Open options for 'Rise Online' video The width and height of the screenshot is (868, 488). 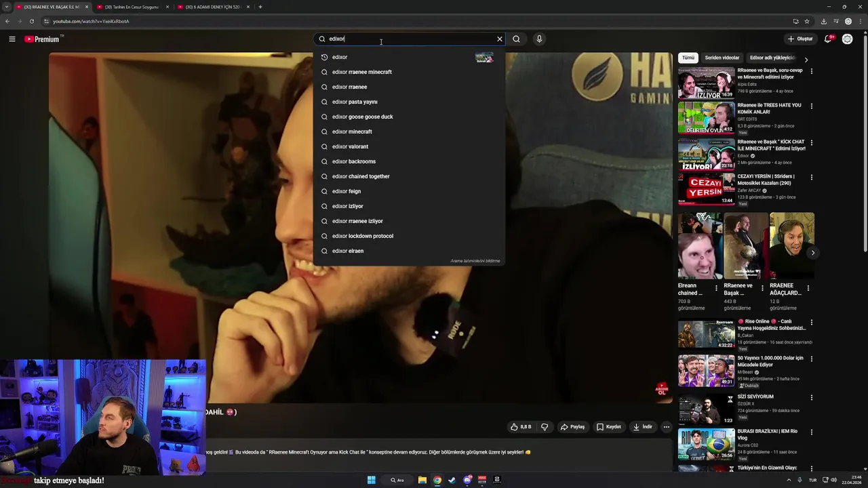pos(812,323)
